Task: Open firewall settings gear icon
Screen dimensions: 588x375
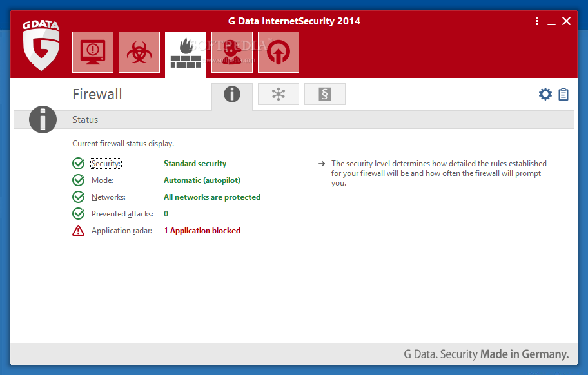Action: (x=545, y=94)
